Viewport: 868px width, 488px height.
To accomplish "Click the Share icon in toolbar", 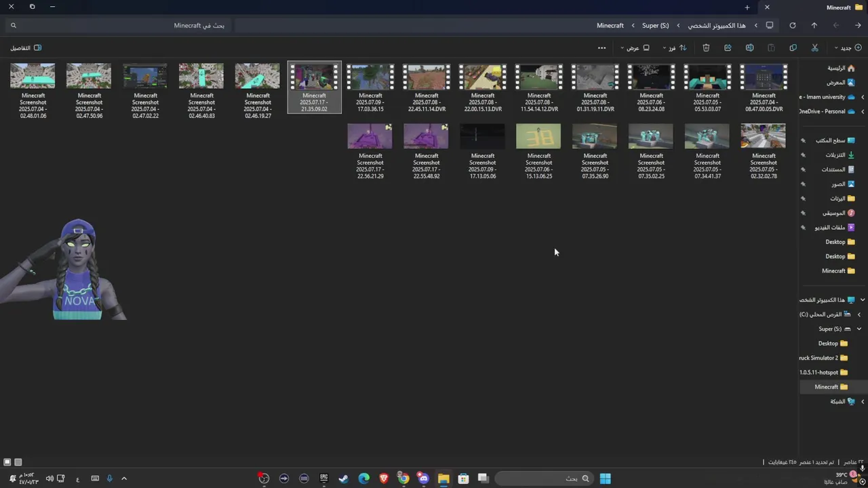I will (x=728, y=47).
